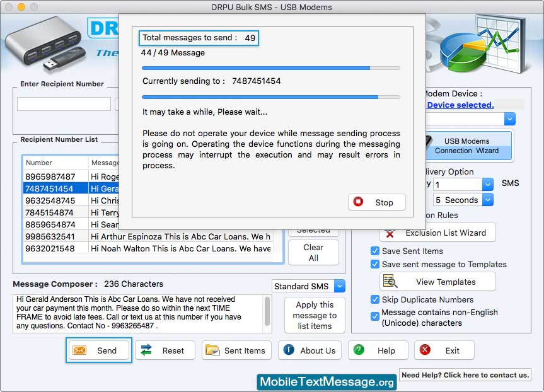Click the Exit button label
This screenshot has height=392, width=544.
[x=453, y=350]
